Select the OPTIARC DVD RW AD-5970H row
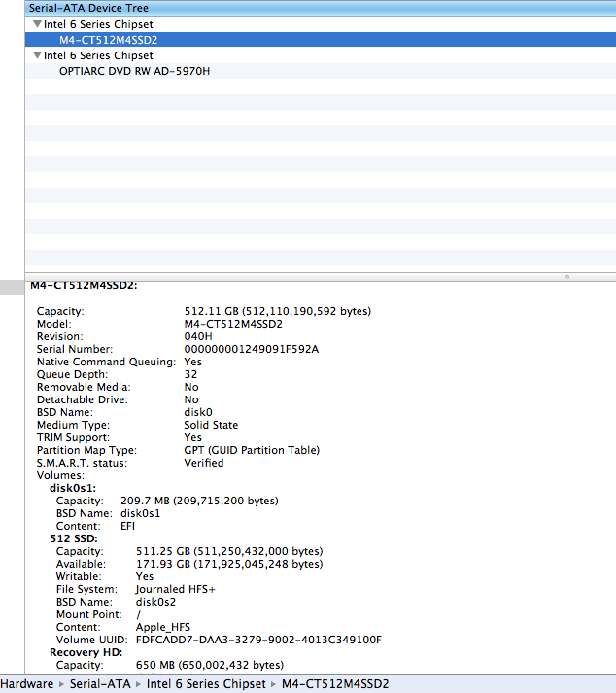616x693 pixels. coord(321,71)
